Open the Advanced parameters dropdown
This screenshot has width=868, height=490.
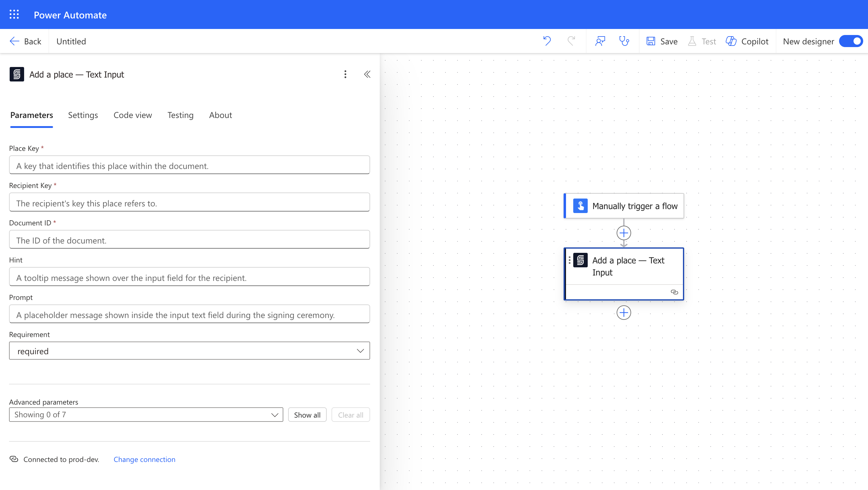[146, 415]
